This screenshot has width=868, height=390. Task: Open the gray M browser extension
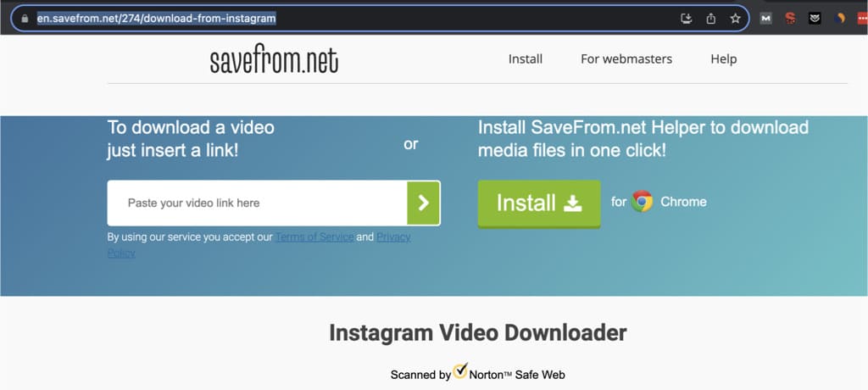click(x=765, y=19)
